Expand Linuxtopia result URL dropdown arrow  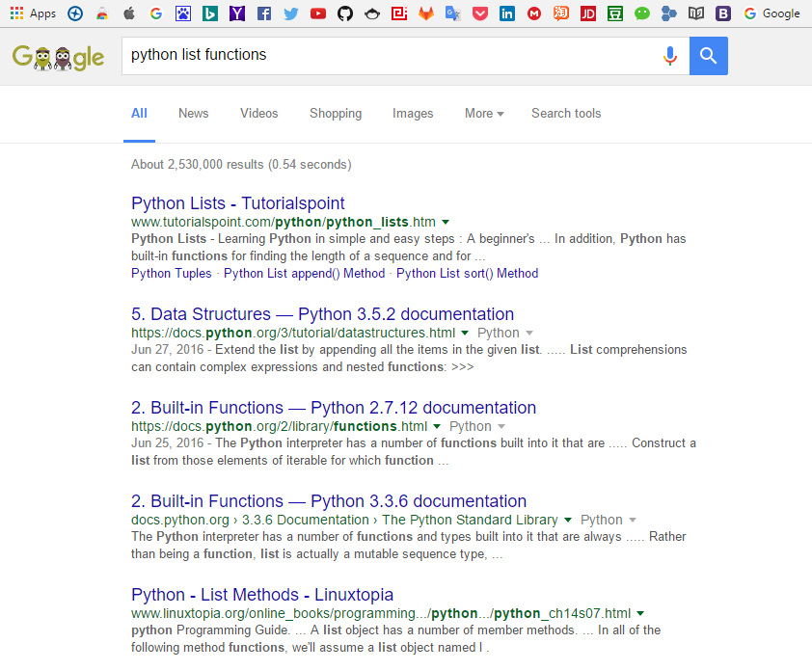point(640,613)
